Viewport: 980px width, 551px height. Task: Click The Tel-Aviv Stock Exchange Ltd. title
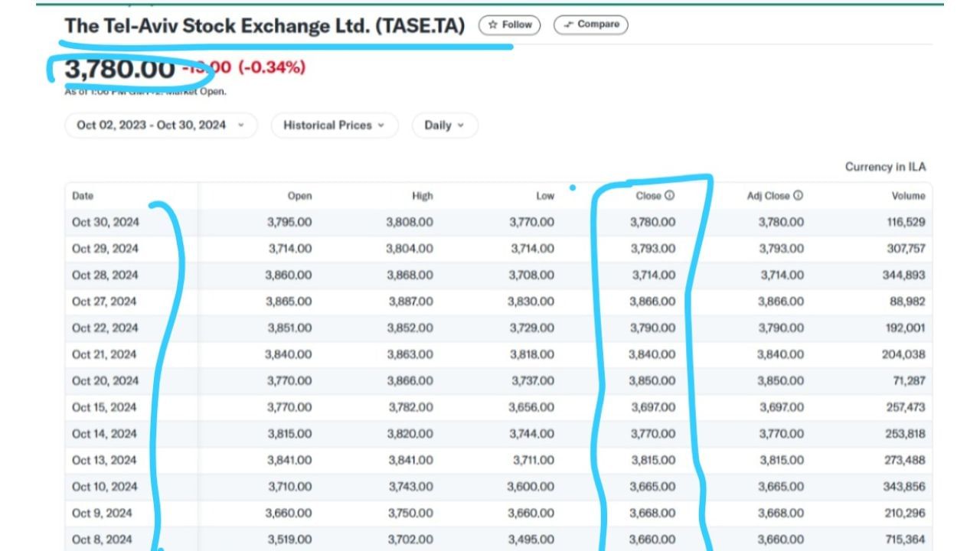coord(265,26)
